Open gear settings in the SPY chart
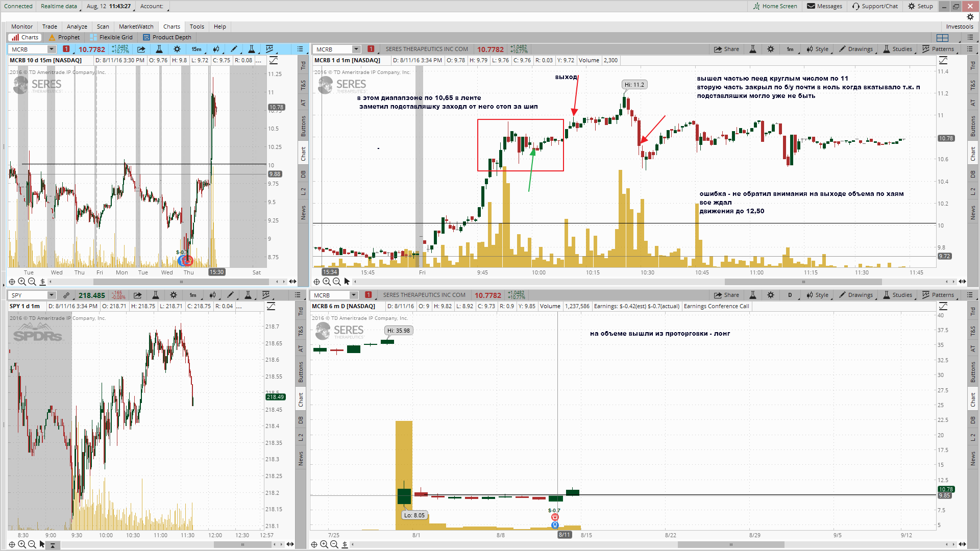This screenshot has width=980, height=551. pos(174,295)
